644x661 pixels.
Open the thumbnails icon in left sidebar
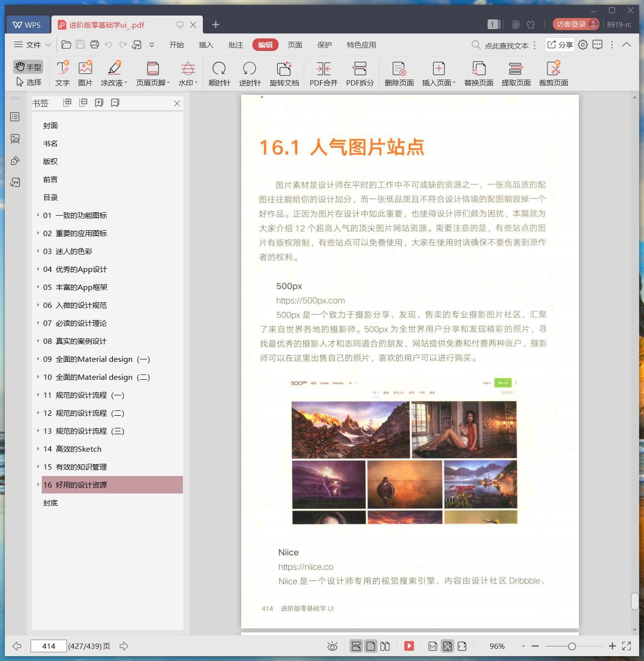pyautogui.click(x=15, y=139)
